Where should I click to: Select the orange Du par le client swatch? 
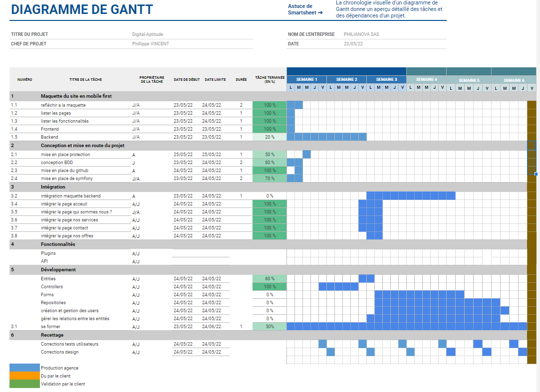[24, 376]
